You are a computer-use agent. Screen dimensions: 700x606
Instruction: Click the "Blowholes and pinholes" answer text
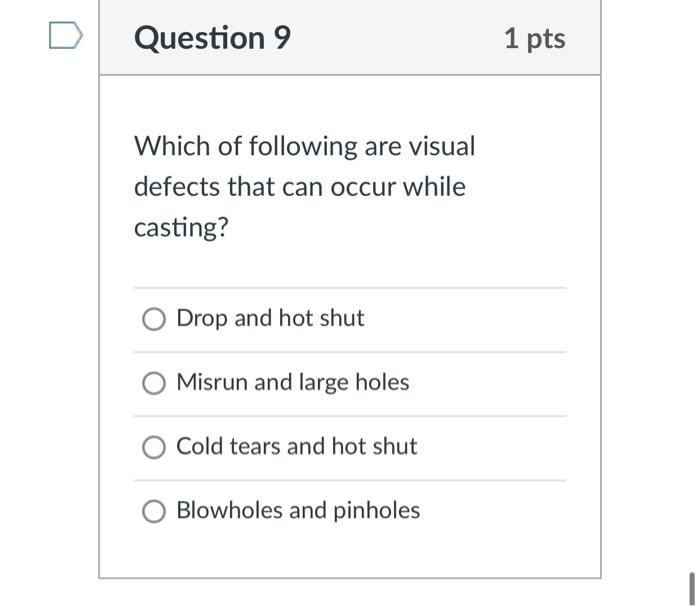298,511
